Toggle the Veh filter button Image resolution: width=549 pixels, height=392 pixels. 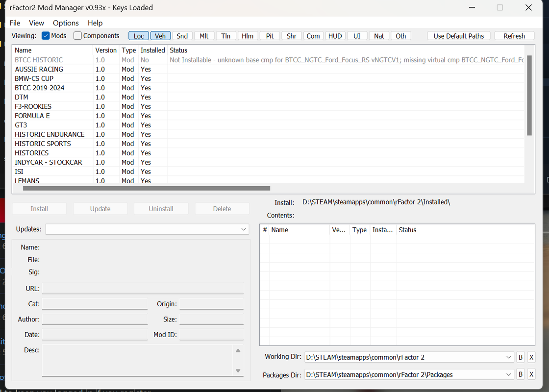(160, 36)
